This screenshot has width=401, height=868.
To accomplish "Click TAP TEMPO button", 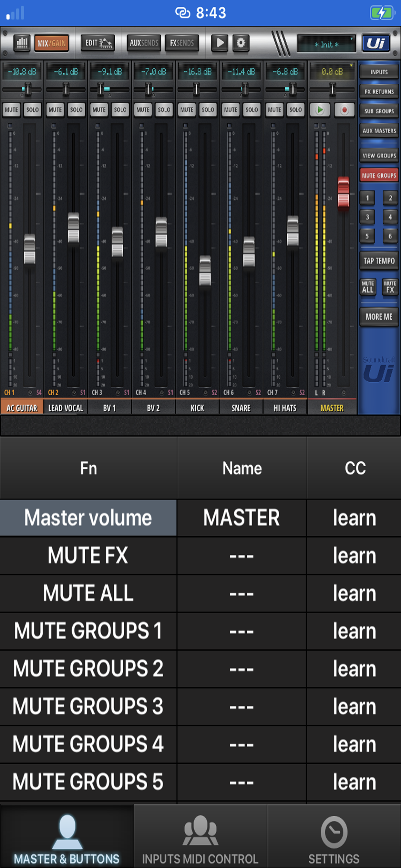I will point(379,261).
